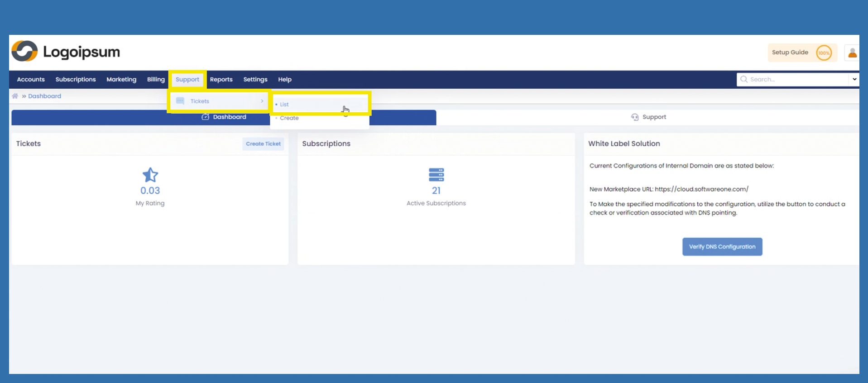Click the Logoipsum logo icon
Screen dimensions: 868x383
(24, 51)
